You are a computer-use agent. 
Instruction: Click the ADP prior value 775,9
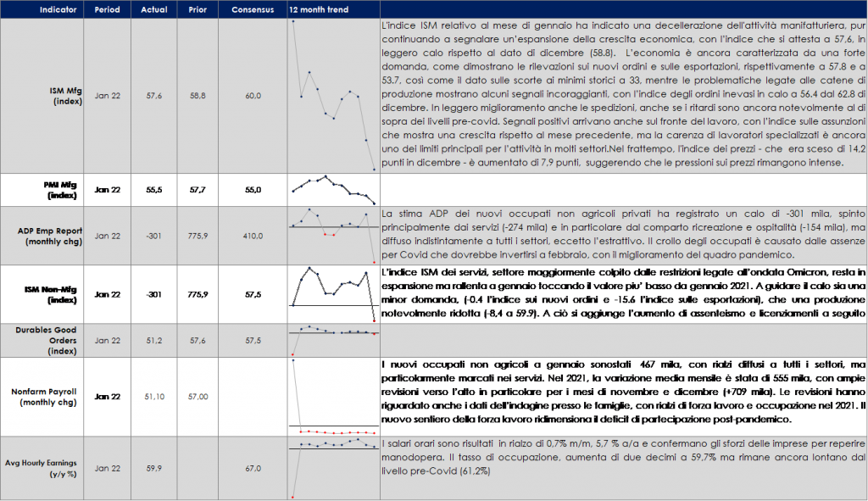tap(198, 236)
